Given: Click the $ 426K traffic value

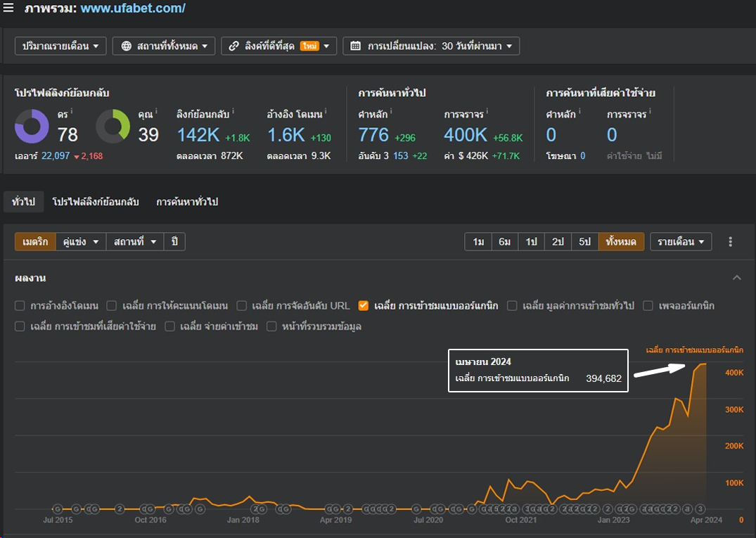Looking at the screenshot, I should (x=473, y=155).
